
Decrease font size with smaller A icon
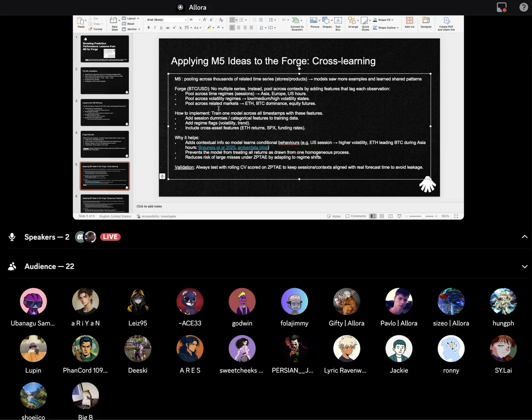point(211,20)
